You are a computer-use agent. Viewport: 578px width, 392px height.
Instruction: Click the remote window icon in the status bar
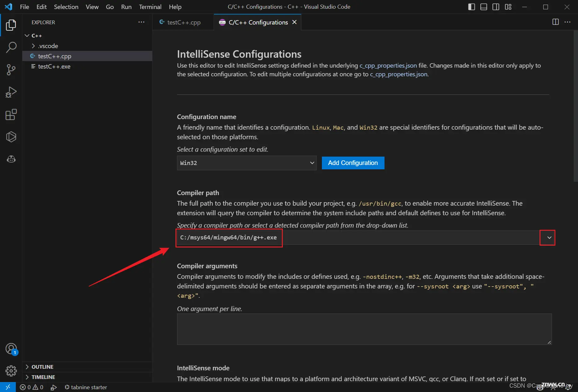pos(8,387)
